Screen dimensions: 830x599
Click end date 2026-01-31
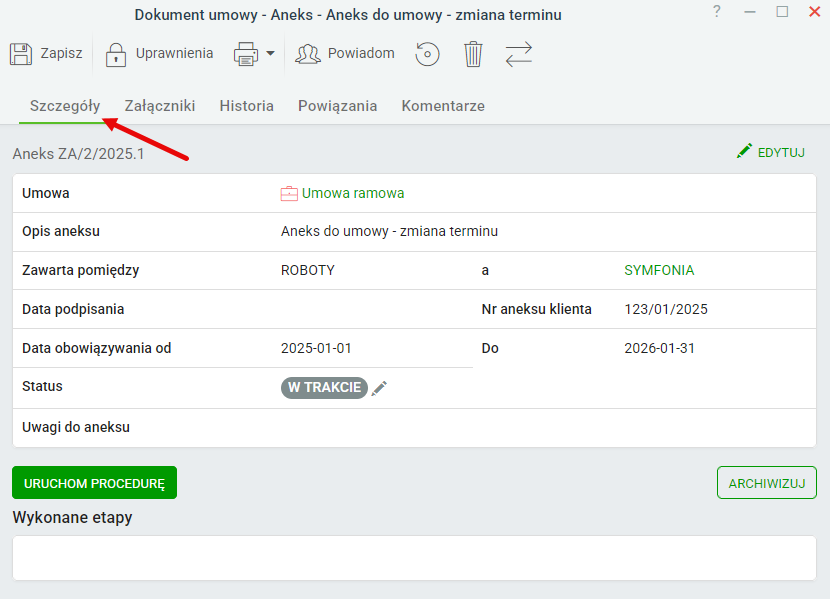click(660, 349)
